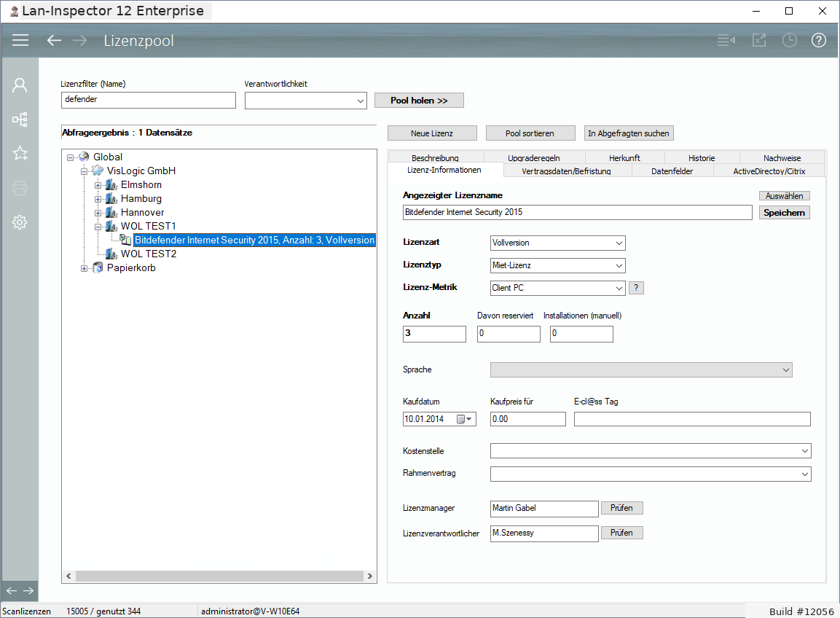Expand the Hamburg node
The image size is (840, 618).
pos(98,200)
